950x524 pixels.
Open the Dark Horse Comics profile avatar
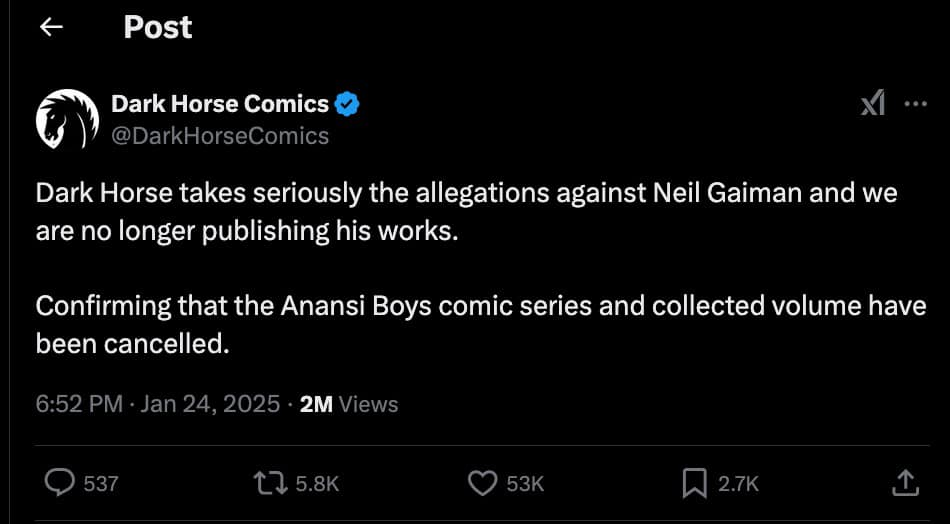point(67,119)
